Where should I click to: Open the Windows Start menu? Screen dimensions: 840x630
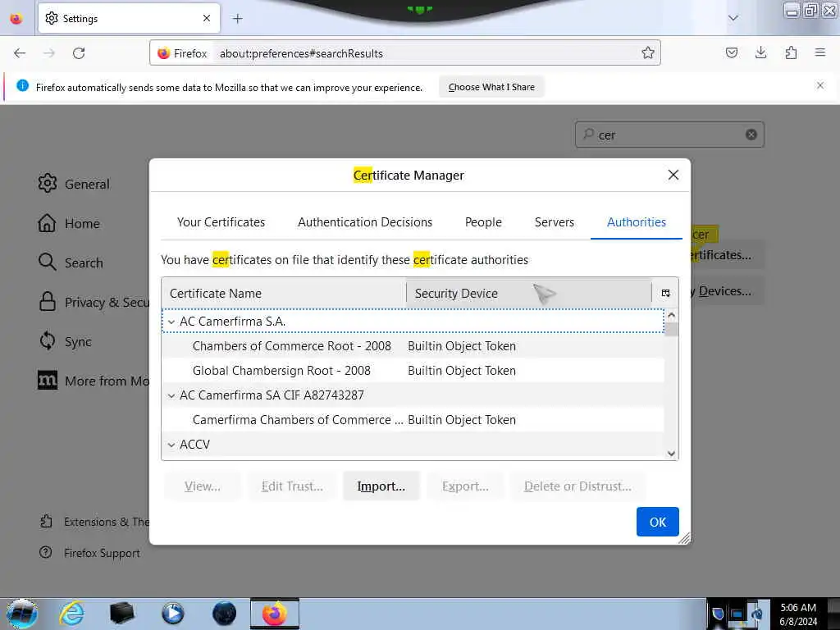21,614
